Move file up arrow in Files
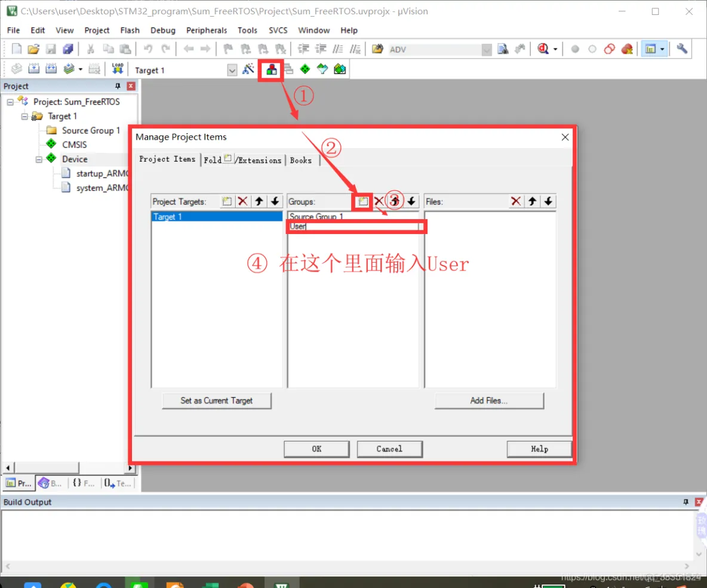The height and width of the screenshot is (588, 707). click(x=532, y=201)
